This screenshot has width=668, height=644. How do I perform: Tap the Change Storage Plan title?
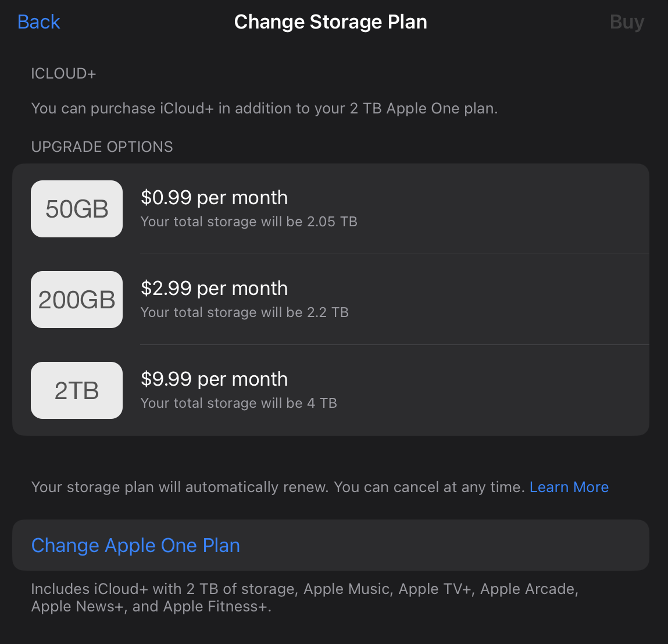330,22
